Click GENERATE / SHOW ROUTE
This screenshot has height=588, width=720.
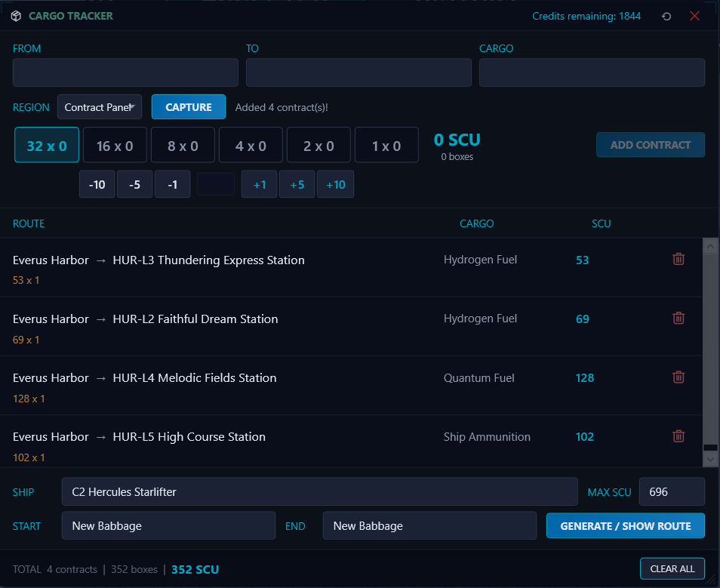tap(626, 525)
